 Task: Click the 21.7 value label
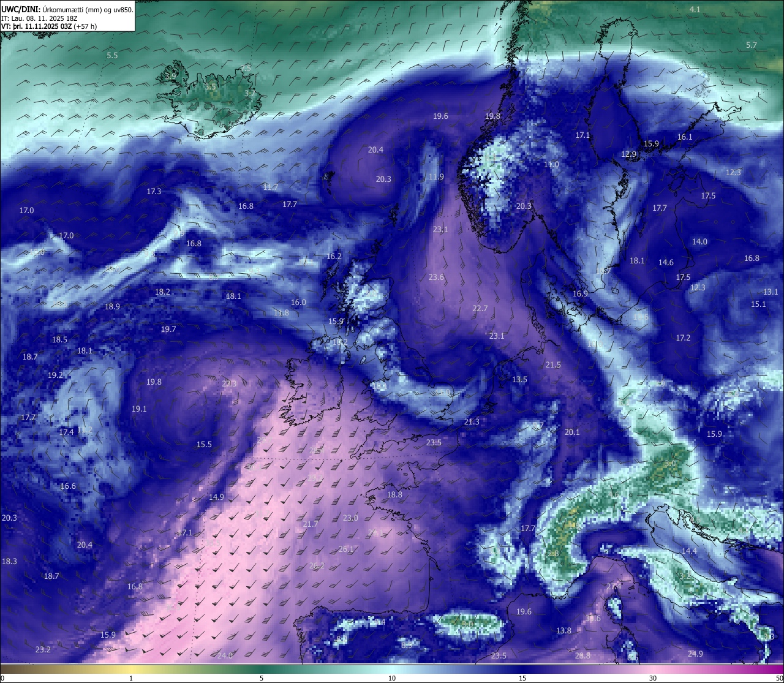(x=311, y=524)
